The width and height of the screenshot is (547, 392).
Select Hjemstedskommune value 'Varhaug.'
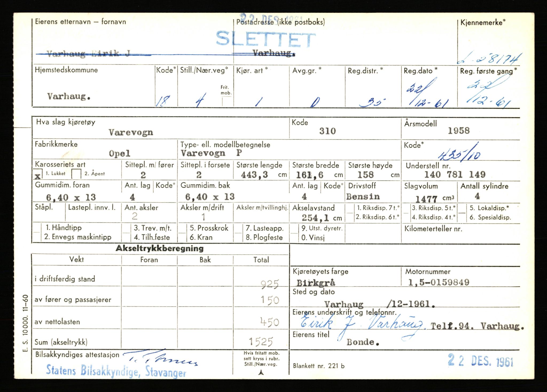pos(69,96)
